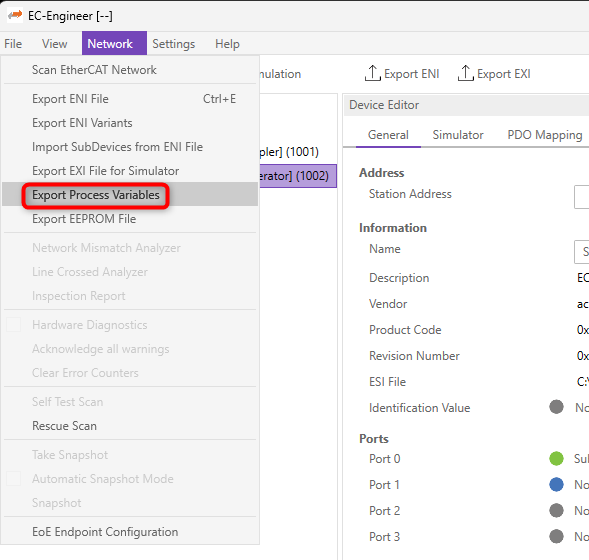
Task: Click the Station Address input field
Action: [x=581, y=196]
